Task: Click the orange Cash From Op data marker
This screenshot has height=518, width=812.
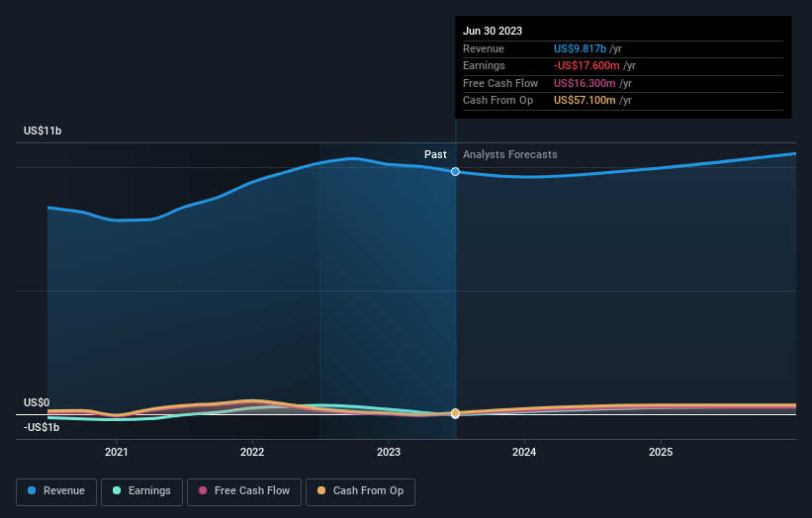Action: (x=455, y=413)
